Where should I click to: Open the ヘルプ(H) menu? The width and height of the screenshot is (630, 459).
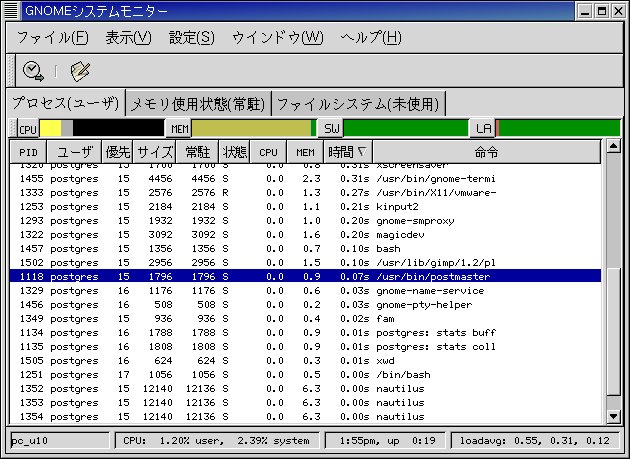click(x=371, y=38)
